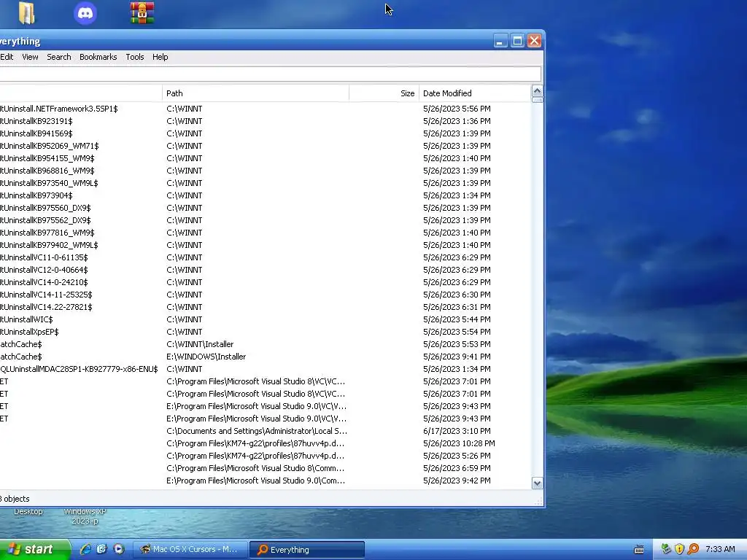
Task: Select the row ltUninstallKB973540_WM9L$
Action: click(266, 183)
